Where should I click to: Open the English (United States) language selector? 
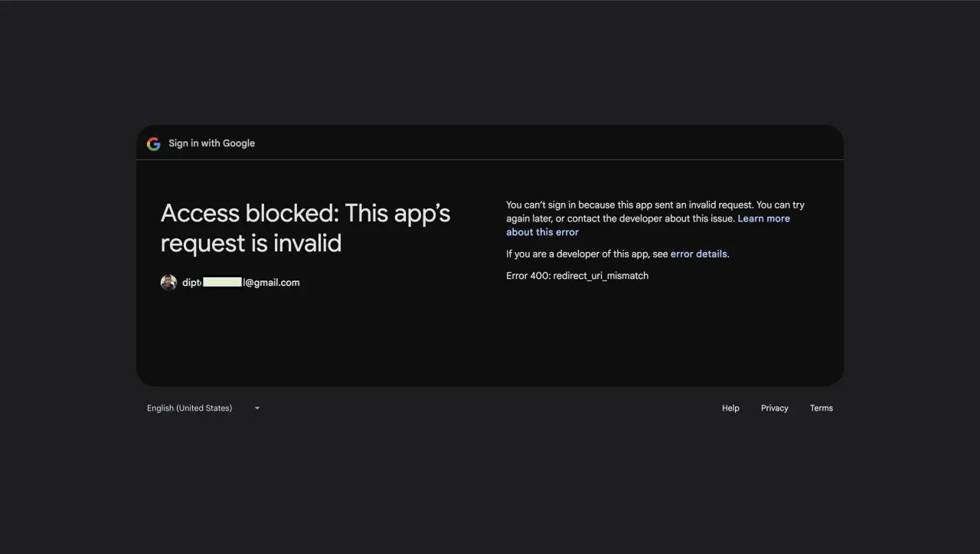click(x=190, y=408)
